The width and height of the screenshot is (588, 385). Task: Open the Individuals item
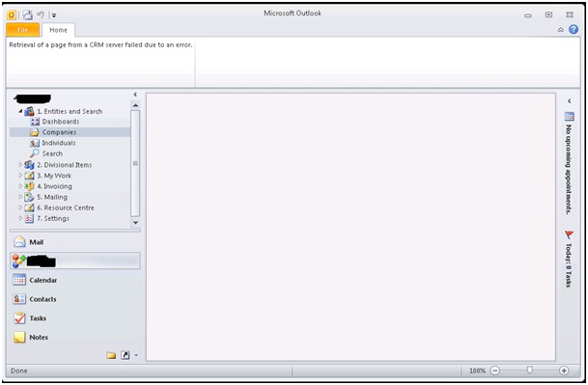59,143
